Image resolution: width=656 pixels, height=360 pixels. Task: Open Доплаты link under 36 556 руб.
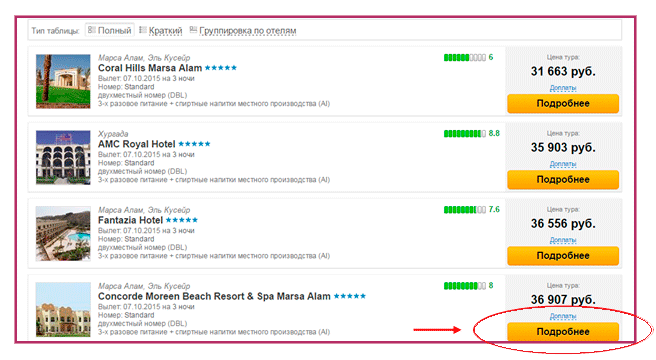(563, 240)
